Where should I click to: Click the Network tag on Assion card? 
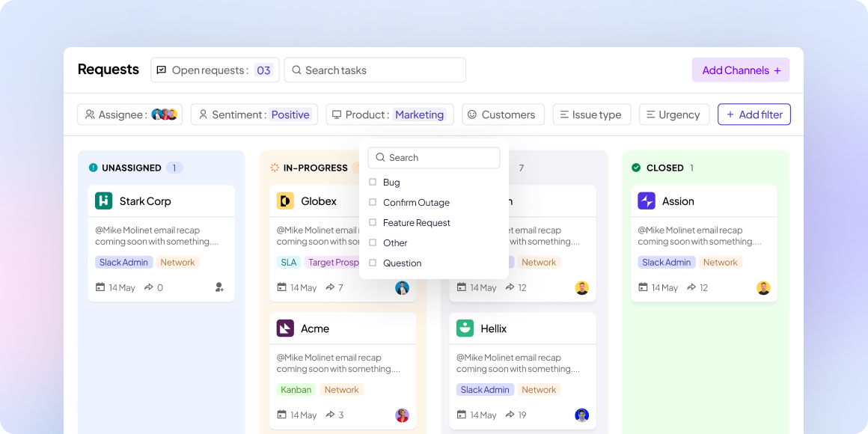pyautogui.click(x=720, y=263)
